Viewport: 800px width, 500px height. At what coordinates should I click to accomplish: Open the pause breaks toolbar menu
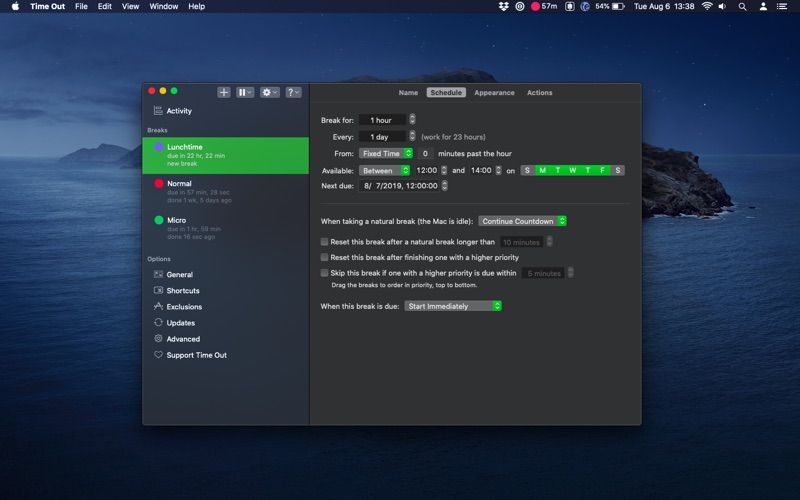tap(245, 92)
